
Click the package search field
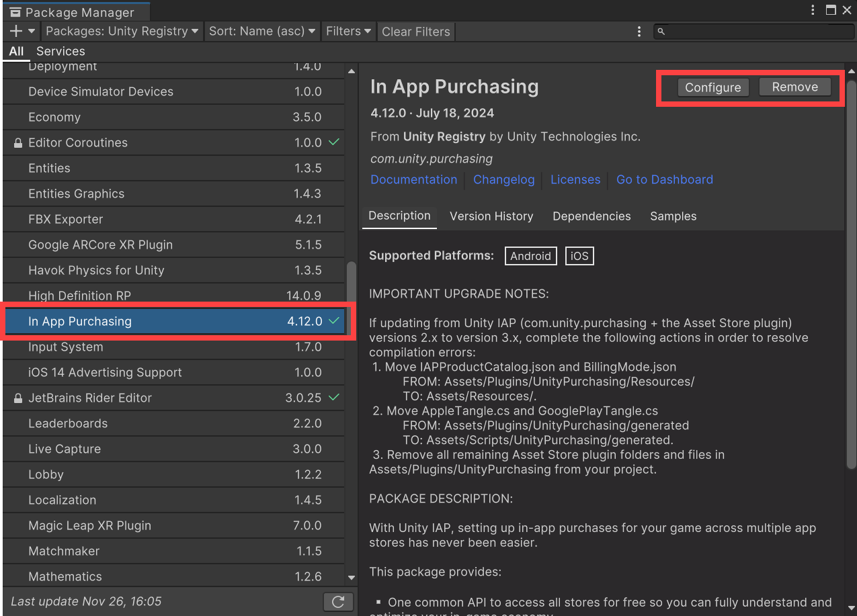753,32
